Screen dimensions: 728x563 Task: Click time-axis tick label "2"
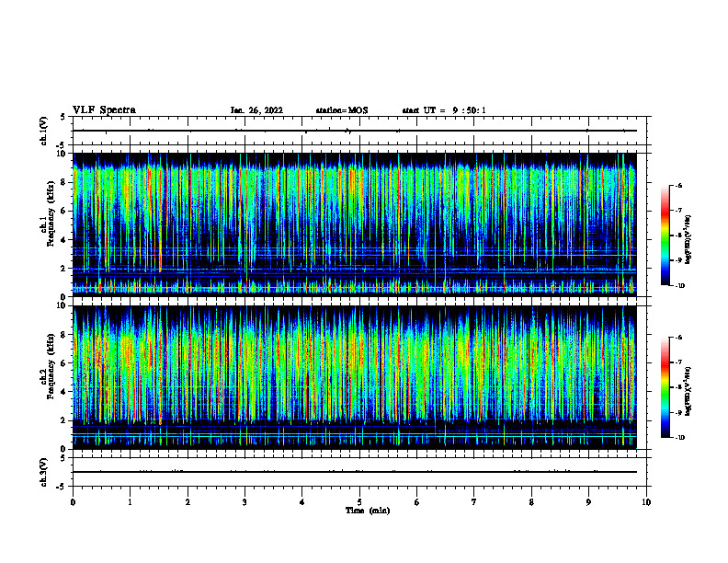pos(188,502)
